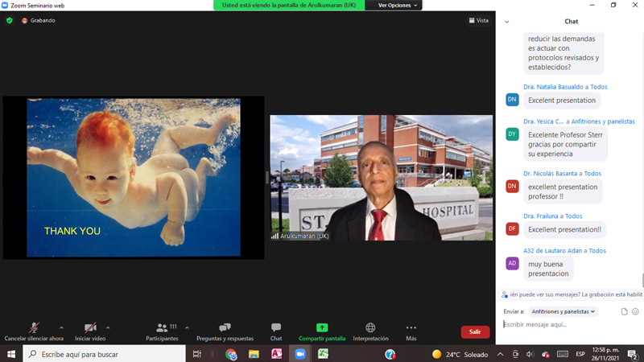The height and width of the screenshot is (362, 644).
Task: Open the Participantes panel
Action: (x=162, y=331)
